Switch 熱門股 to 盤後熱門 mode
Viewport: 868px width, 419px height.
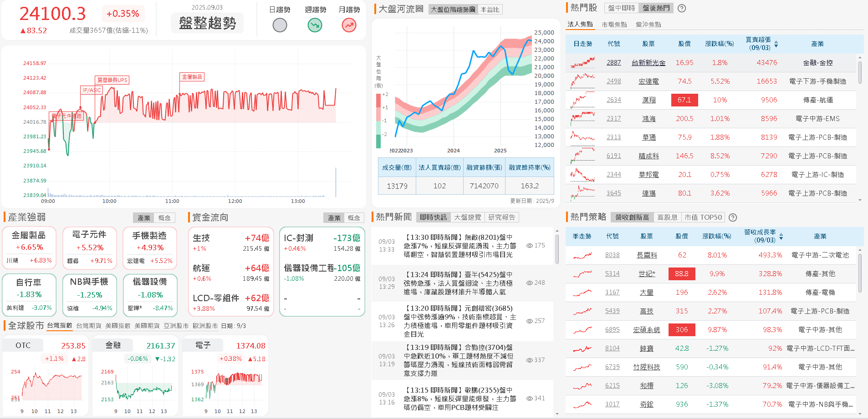656,8
